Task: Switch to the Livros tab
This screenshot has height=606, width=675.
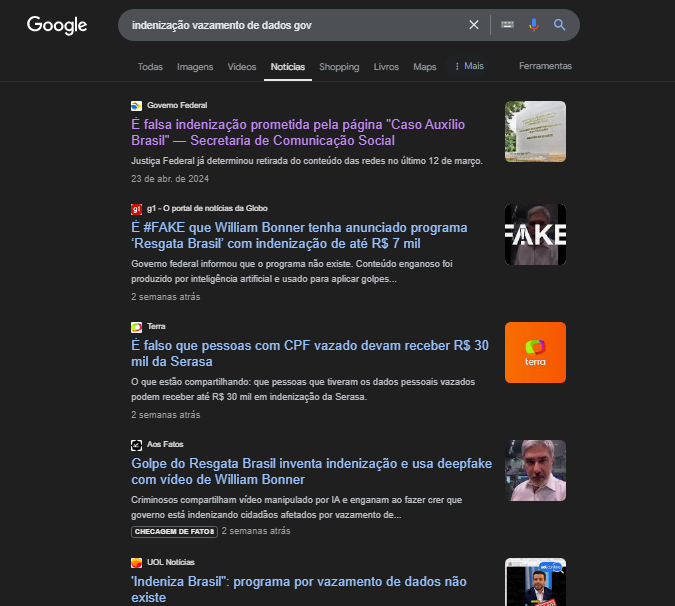Action: pyautogui.click(x=386, y=67)
